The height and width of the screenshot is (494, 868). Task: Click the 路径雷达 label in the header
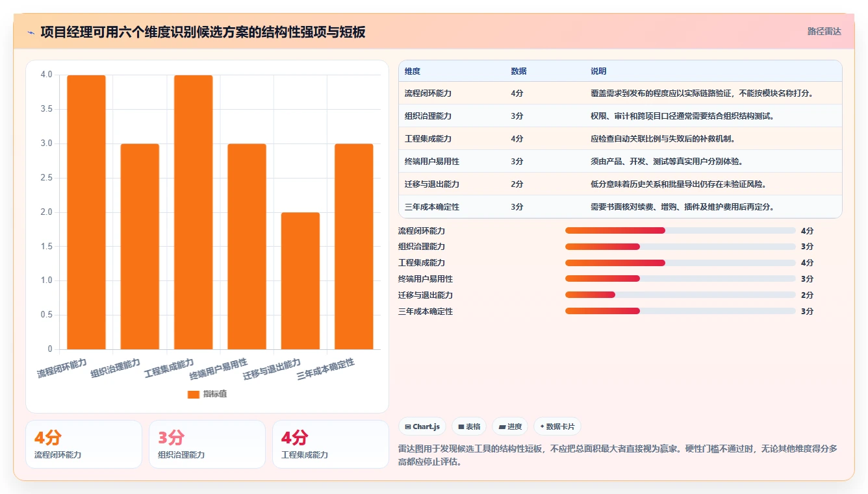pos(824,31)
